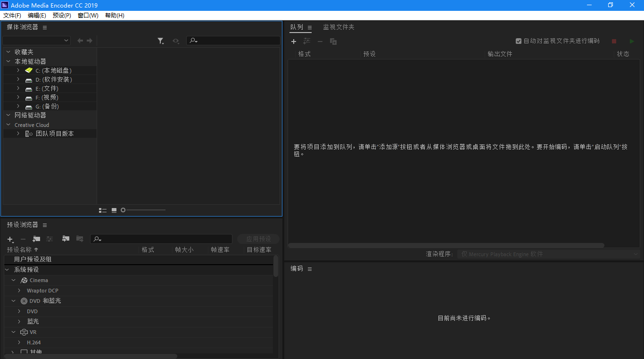Click the 目标速率 column header
Screen dimensions: 644x359
pos(259,250)
